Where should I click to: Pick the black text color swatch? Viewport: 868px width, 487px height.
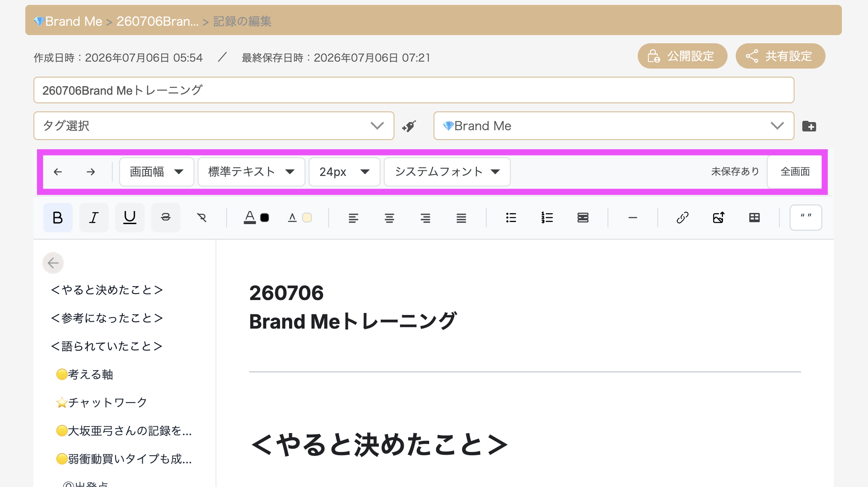tap(265, 218)
